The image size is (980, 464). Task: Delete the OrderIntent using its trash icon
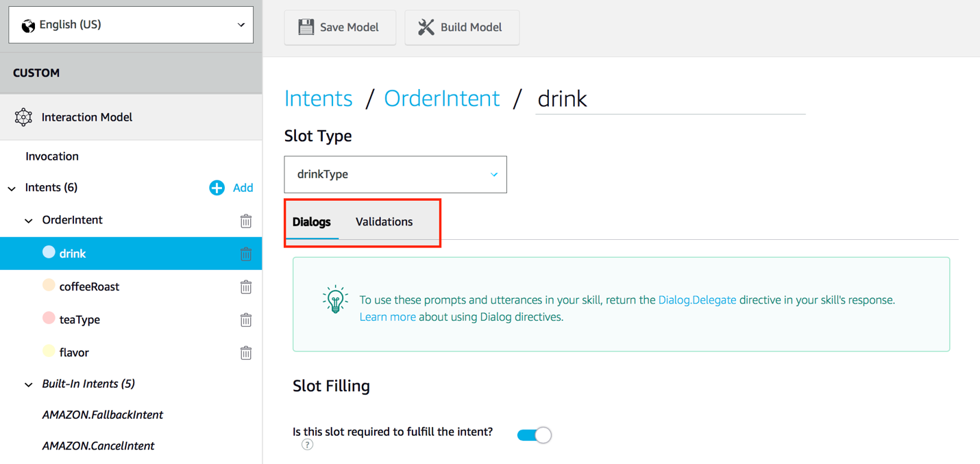(246, 221)
